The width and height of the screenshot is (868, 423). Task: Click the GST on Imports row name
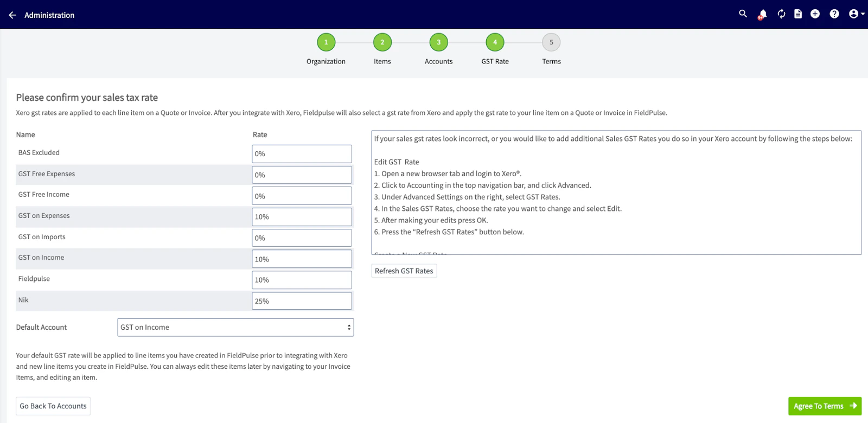coord(42,236)
